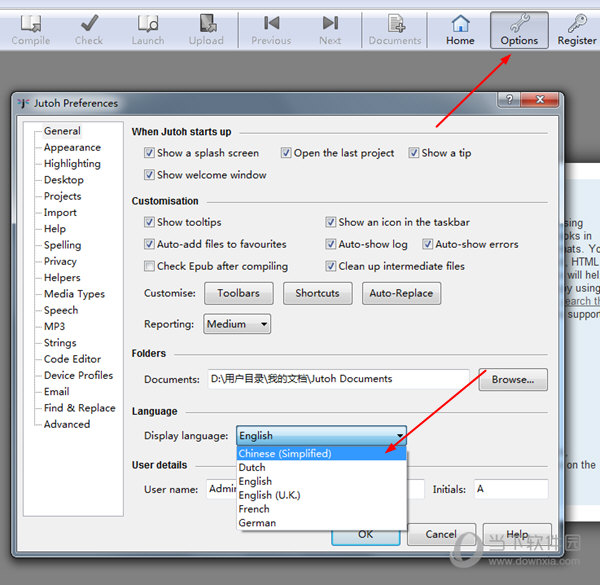
Task: Select English from language list
Action: [x=321, y=481]
